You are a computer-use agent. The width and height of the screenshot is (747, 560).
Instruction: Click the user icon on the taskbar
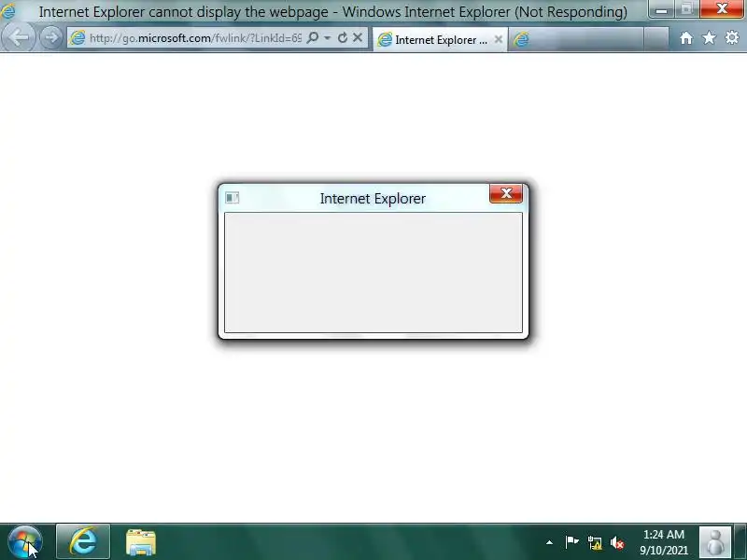coord(714,542)
